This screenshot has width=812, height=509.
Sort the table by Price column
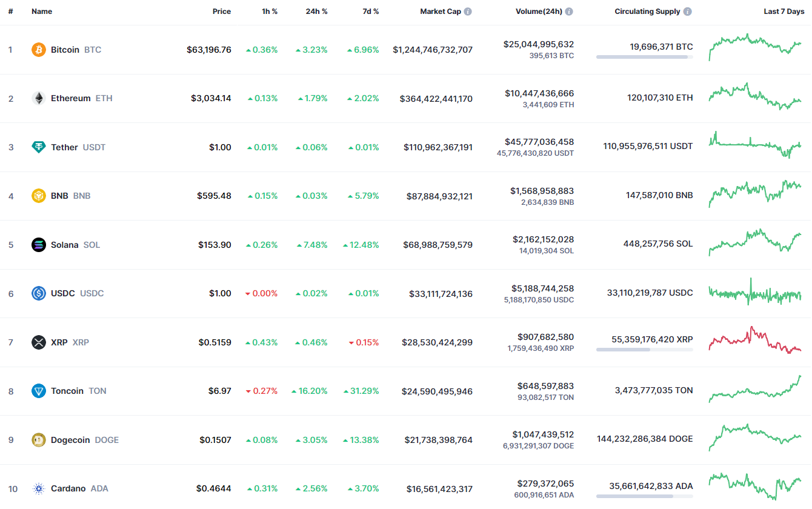pos(221,12)
